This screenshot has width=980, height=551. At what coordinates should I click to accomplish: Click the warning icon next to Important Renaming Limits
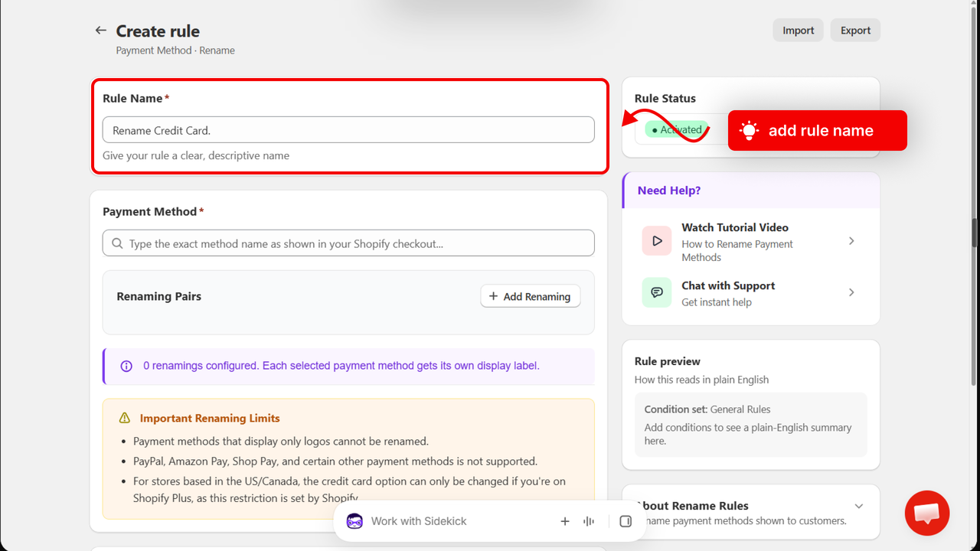125,418
